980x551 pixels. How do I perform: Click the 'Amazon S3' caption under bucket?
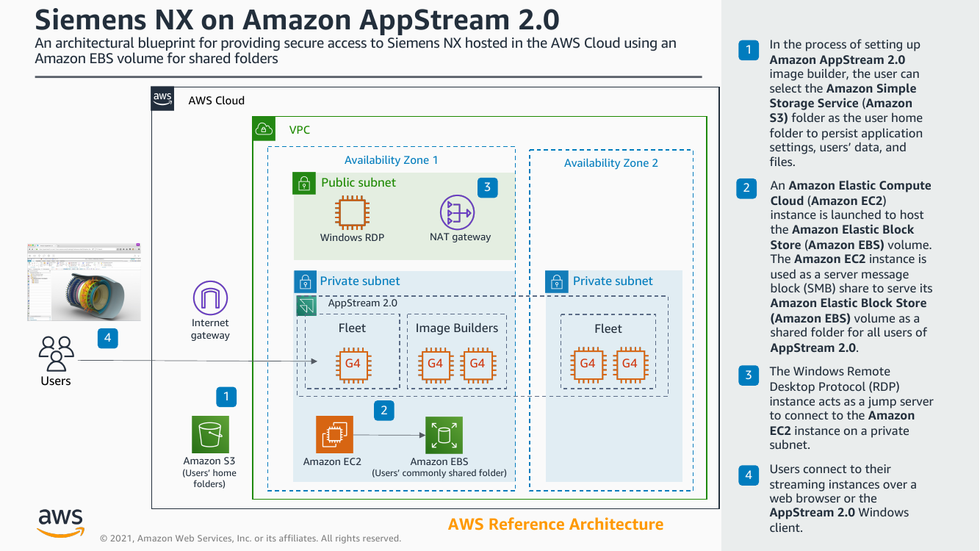click(209, 461)
